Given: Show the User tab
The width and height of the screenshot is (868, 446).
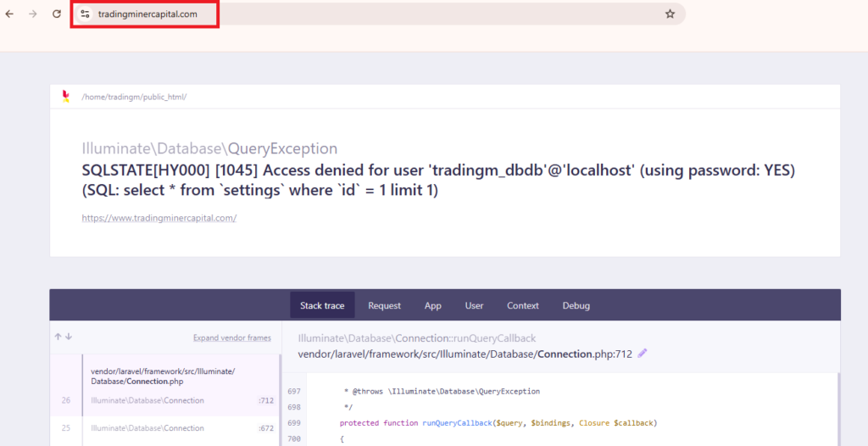Looking at the screenshot, I should 474,305.
